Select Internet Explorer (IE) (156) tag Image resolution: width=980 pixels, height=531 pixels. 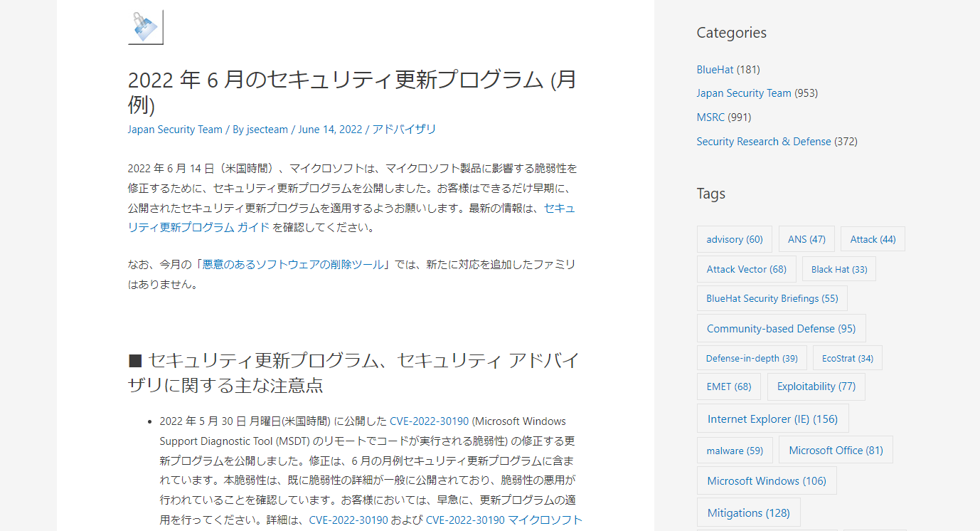[x=773, y=419]
